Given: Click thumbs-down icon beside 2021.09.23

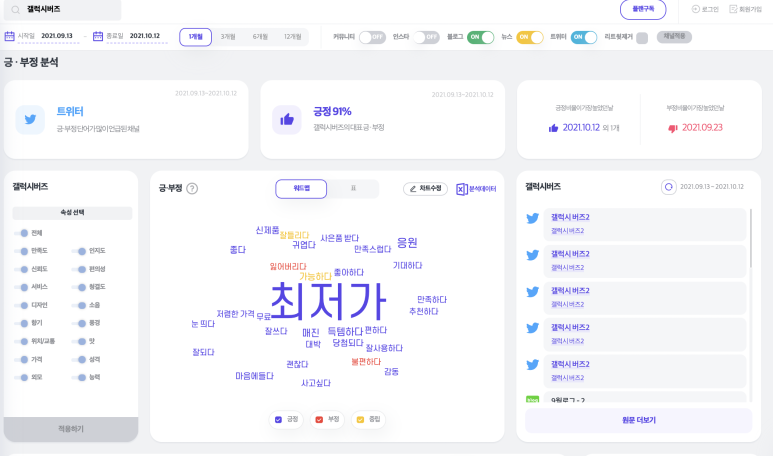Looking at the screenshot, I should (x=673, y=128).
